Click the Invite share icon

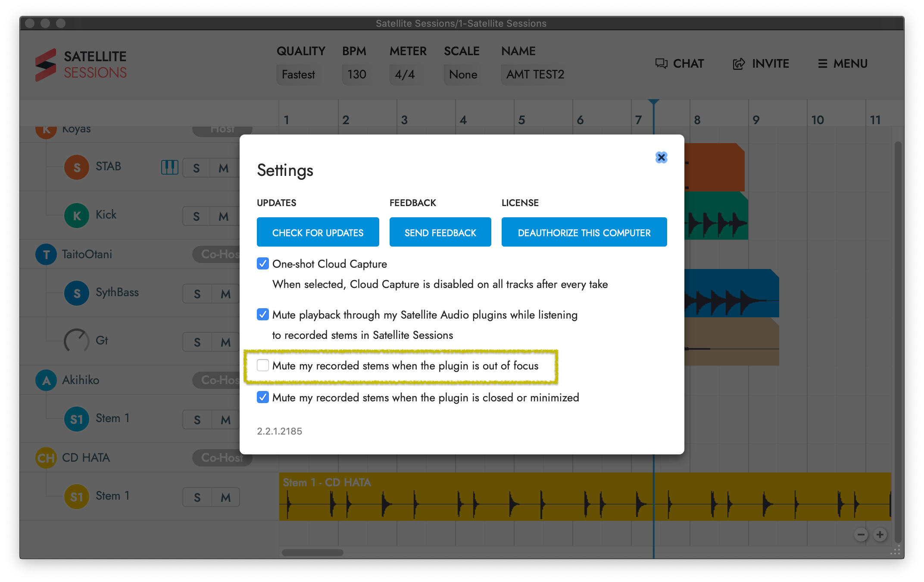(739, 64)
